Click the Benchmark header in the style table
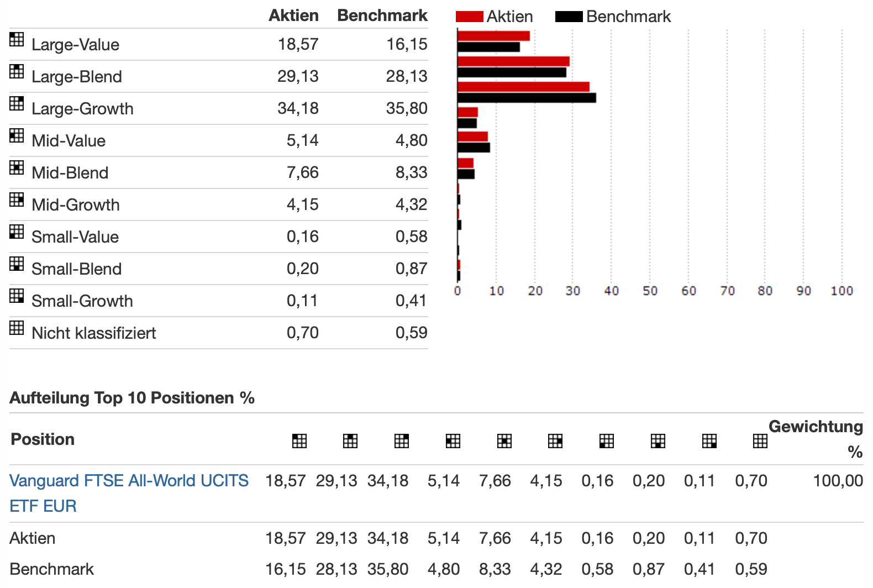 pos(382,15)
